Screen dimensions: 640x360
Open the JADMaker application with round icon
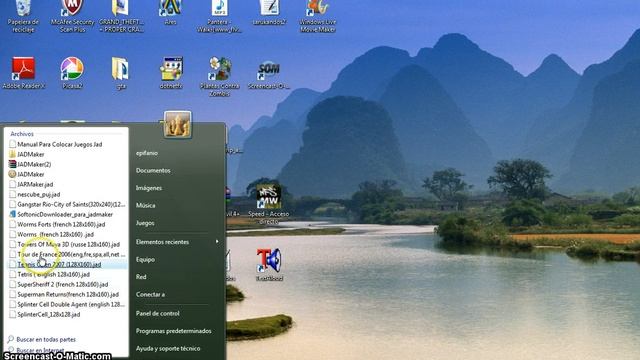tap(31, 174)
